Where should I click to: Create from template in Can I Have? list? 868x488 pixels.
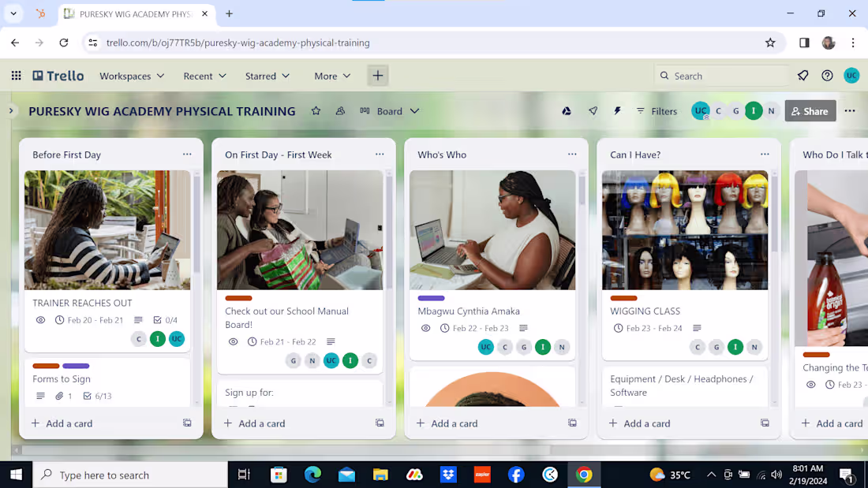(x=765, y=423)
